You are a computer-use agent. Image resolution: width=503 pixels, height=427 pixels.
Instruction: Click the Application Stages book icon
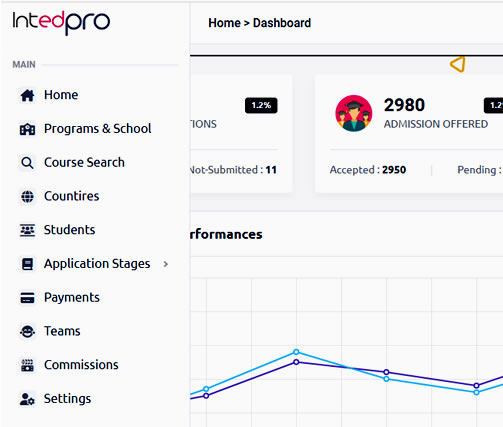27,264
